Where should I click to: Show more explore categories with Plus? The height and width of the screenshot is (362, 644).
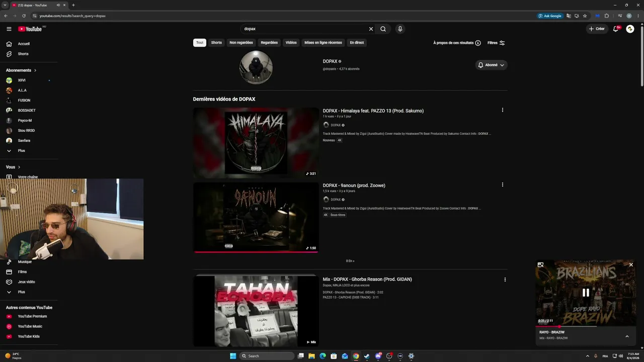21,292
